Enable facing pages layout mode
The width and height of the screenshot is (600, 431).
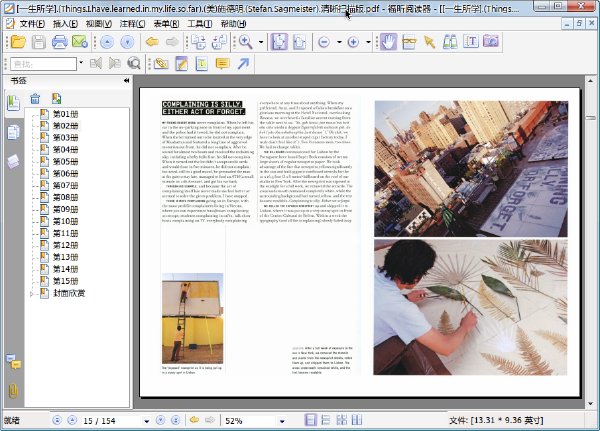click(357, 420)
